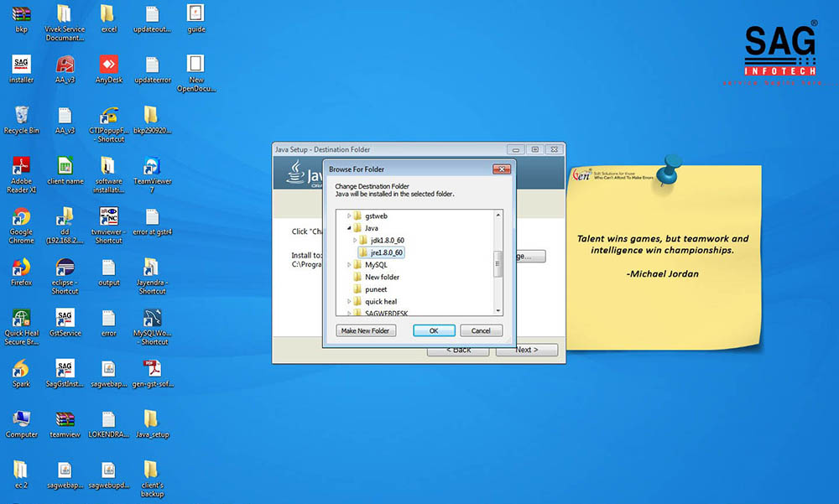The image size is (839, 504).
Task: Select the eclipse shortcut icon
Action: (65, 268)
